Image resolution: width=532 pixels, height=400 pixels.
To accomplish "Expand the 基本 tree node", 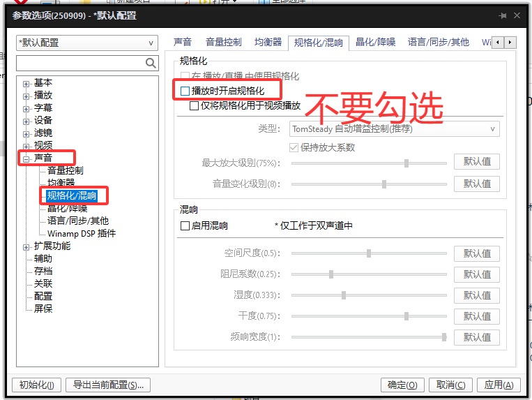I will (26, 83).
